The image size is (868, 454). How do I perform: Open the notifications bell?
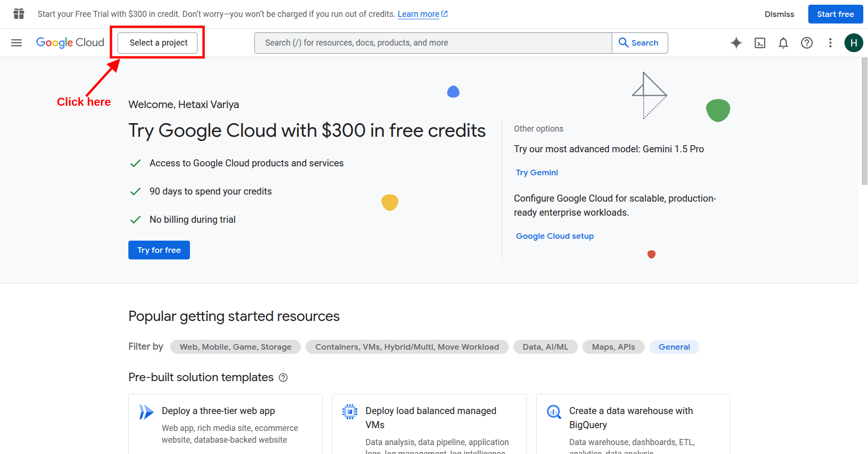tap(783, 43)
